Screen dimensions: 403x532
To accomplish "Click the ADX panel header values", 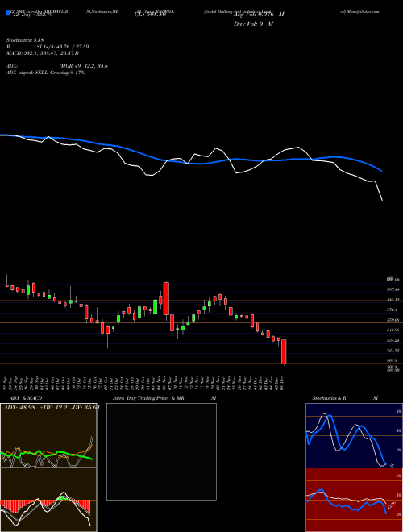I will (52, 407).
